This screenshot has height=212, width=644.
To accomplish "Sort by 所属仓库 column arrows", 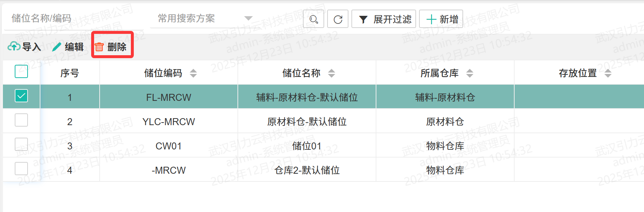I will [x=470, y=73].
